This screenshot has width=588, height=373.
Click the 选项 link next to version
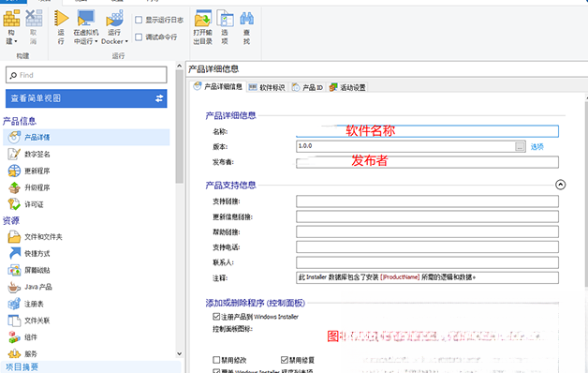pyautogui.click(x=537, y=147)
